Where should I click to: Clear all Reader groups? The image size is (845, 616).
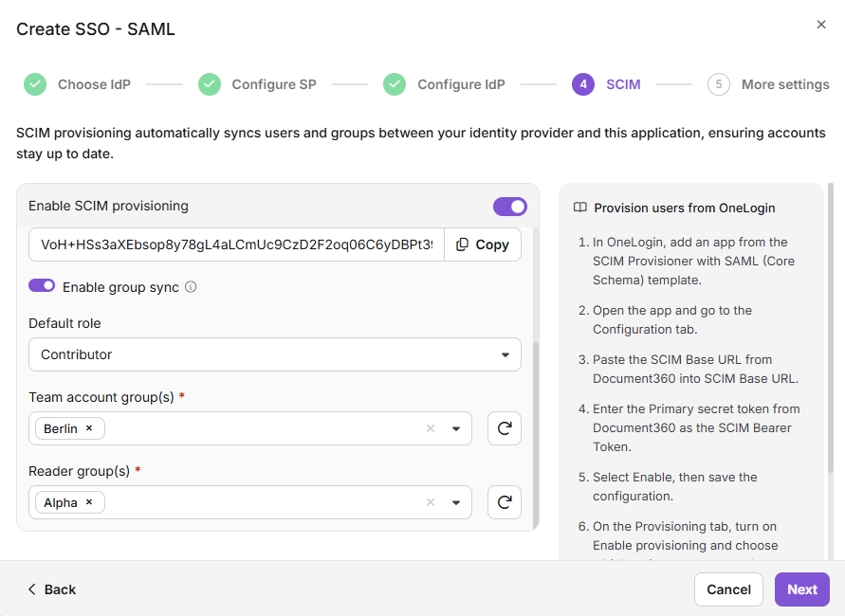pyautogui.click(x=430, y=502)
